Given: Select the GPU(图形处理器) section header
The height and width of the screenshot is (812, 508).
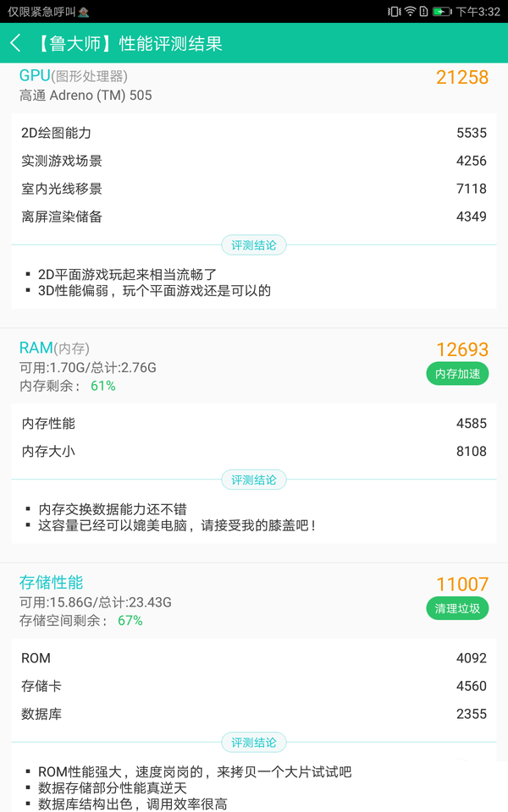Looking at the screenshot, I should [x=72, y=76].
